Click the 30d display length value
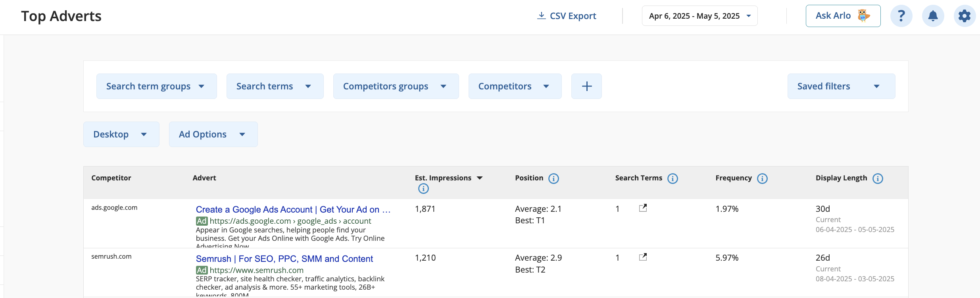Image resolution: width=980 pixels, height=298 pixels. coord(823,209)
